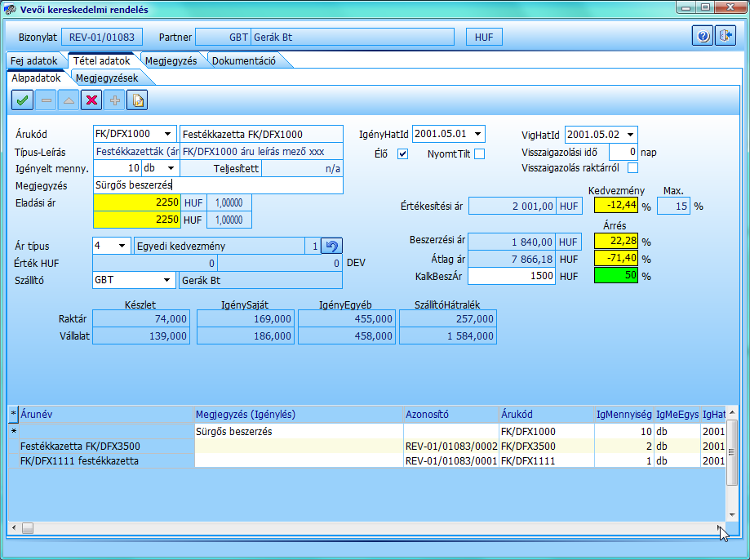Click the red X cancel icon
The height and width of the screenshot is (560, 750).
click(91, 100)
